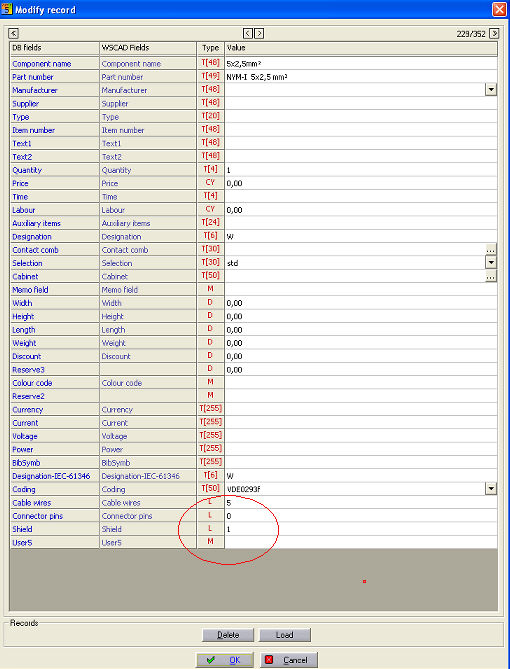510x669 pixels.
Task: Click the application icon in title bar
Action: [x=7, y=9]
